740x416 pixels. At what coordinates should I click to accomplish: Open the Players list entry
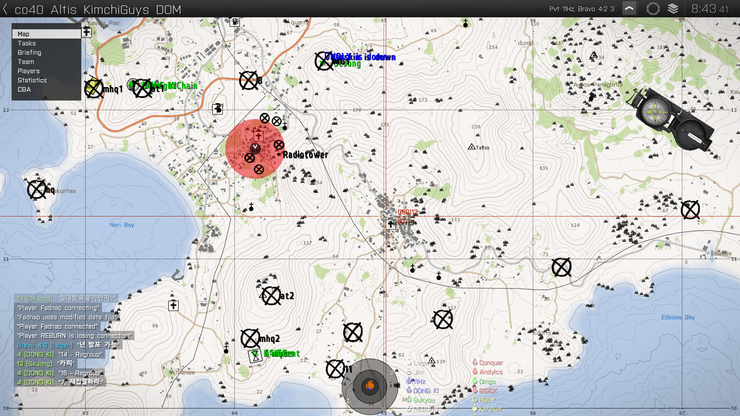pos(46,71)
